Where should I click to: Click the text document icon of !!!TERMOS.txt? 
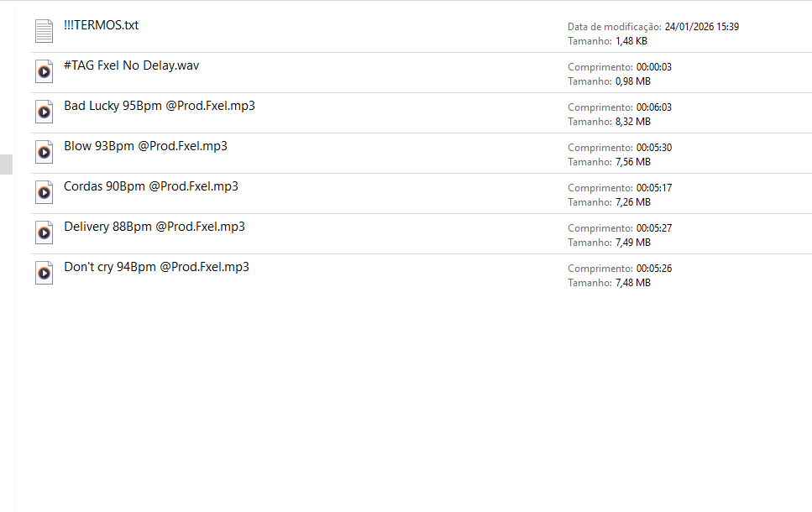coord(44,31)
